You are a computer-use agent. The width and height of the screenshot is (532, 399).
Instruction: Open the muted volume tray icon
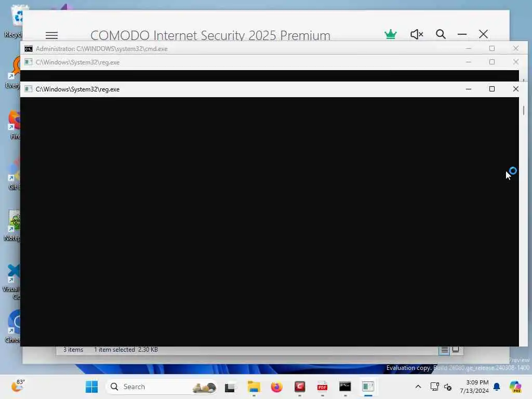point(448,387)
